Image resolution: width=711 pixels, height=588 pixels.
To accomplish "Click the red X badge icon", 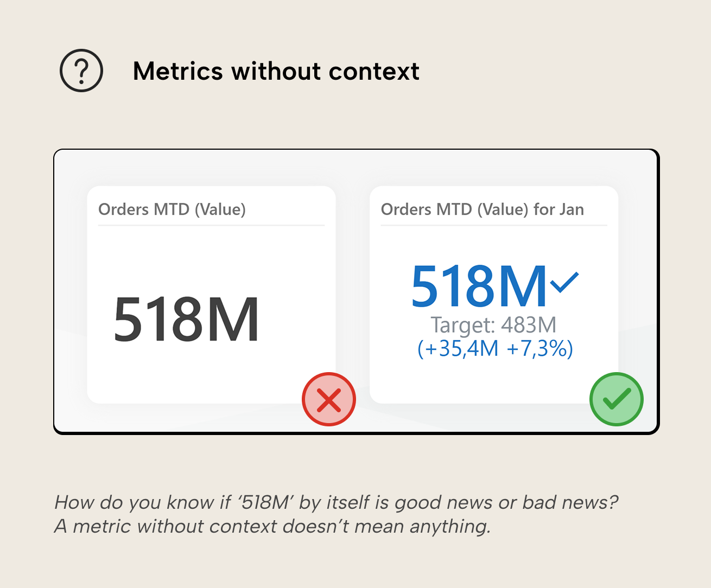I will (329, 399).
